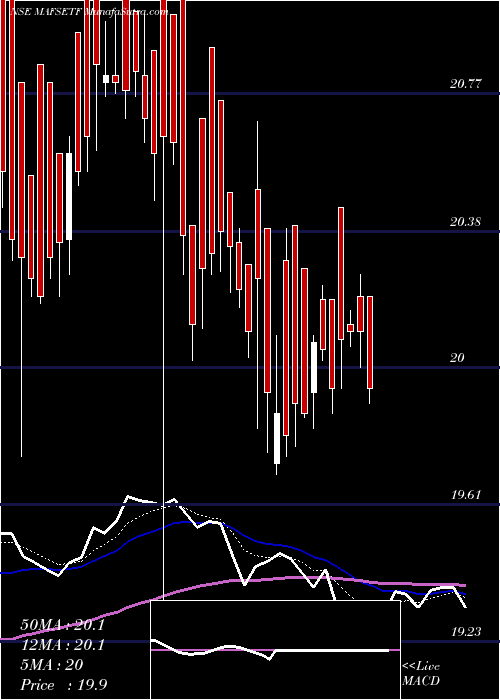
Task: Click the 5MA : 20 readout
Action: (52, 665)
